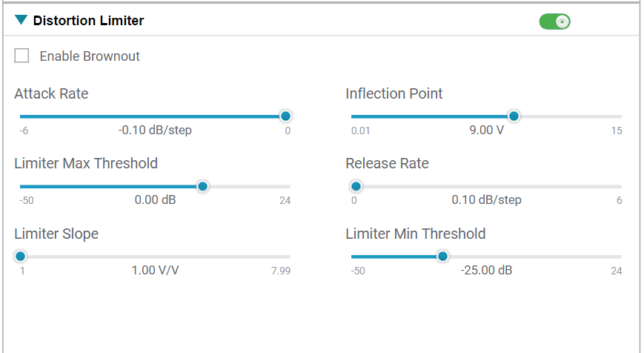This screenshot has width=644, height=353.
Task: Click the Limiter Min Threshold slider handle
Action: [x=442, y=257]
